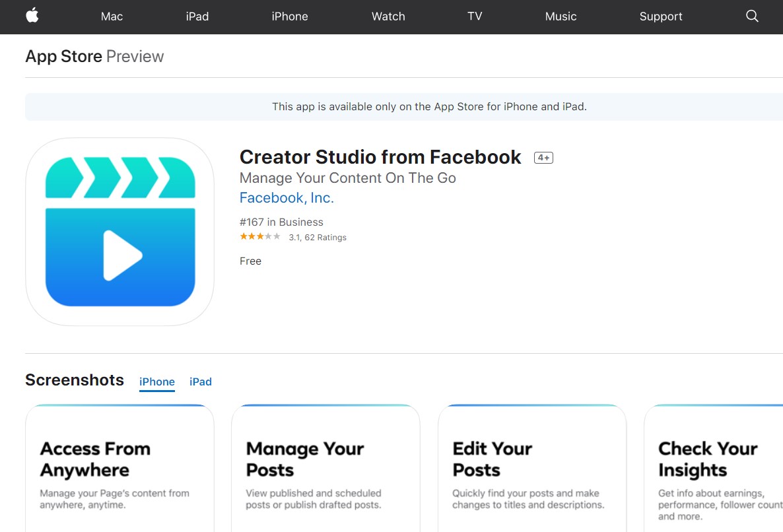Open the search magnifier icon
783x532 pixels.
coord(752,16)
